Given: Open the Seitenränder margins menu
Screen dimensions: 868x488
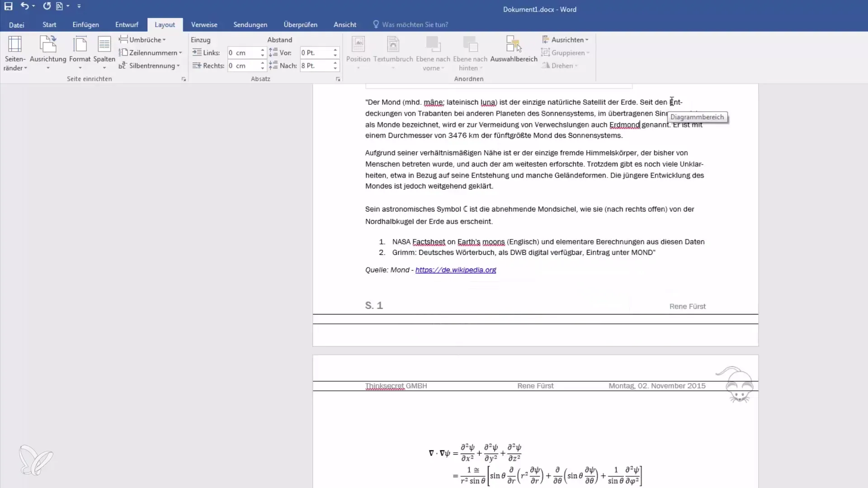Looking at the screenshot, I should pos(15,53).
